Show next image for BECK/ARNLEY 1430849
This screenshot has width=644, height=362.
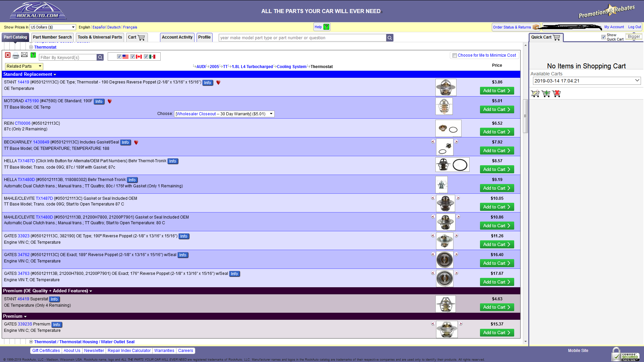[x=456, y=141]
